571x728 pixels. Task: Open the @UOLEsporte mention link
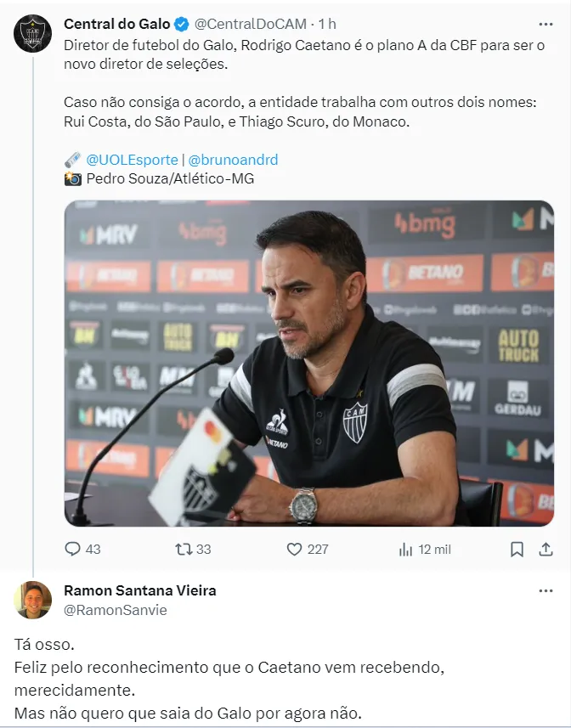pyautogui.click(x=133, y=160)
